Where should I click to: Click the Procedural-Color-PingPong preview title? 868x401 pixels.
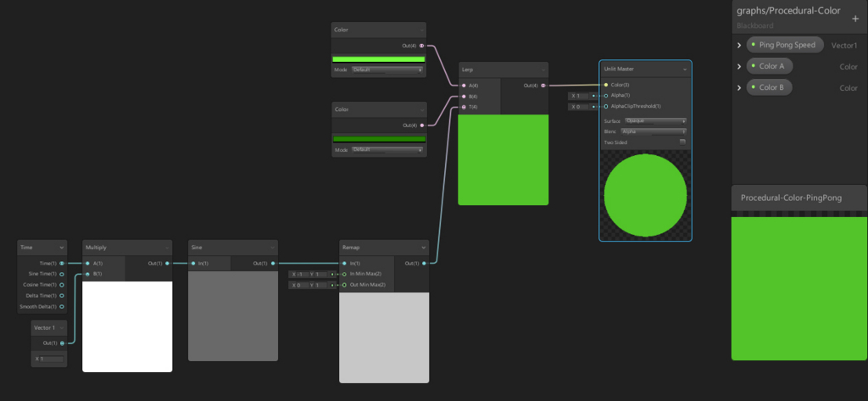[791, 198]
